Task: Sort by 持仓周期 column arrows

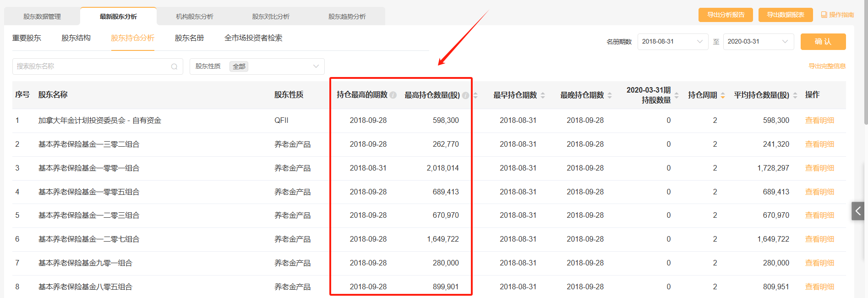Action: pyautogui.click(x=723, y=95)
